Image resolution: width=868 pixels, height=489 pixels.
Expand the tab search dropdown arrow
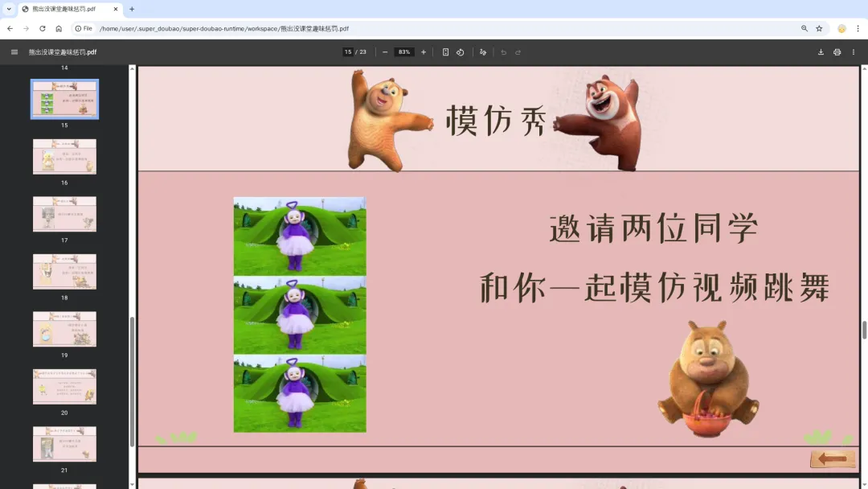tap(9, 9)
